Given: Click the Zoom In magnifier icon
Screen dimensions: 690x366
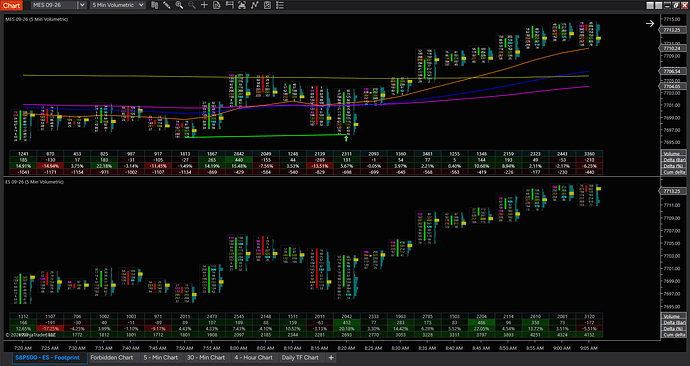Looking at the screenshot, I should (x=179, y=5).
